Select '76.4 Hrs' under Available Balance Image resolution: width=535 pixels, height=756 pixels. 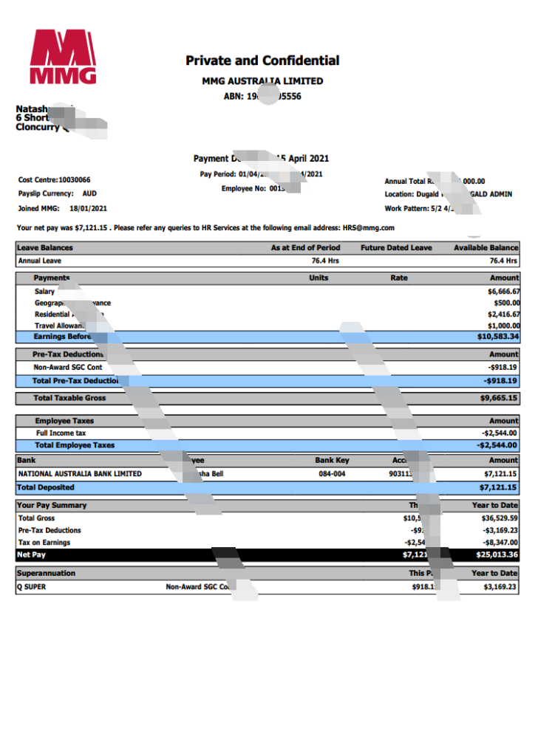coord(503,261)
